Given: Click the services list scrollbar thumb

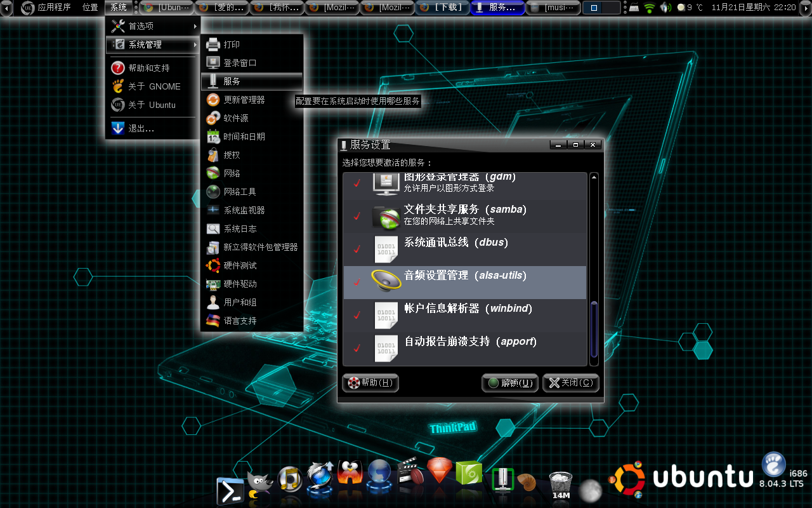Looking at the screenshot, I should pos(594,329).
